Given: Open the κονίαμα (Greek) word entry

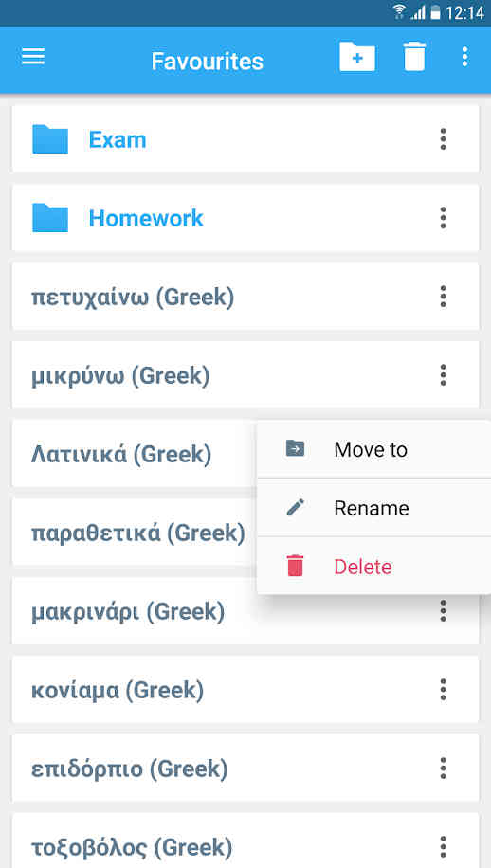Looking at the screenshot, I should 245,690.
